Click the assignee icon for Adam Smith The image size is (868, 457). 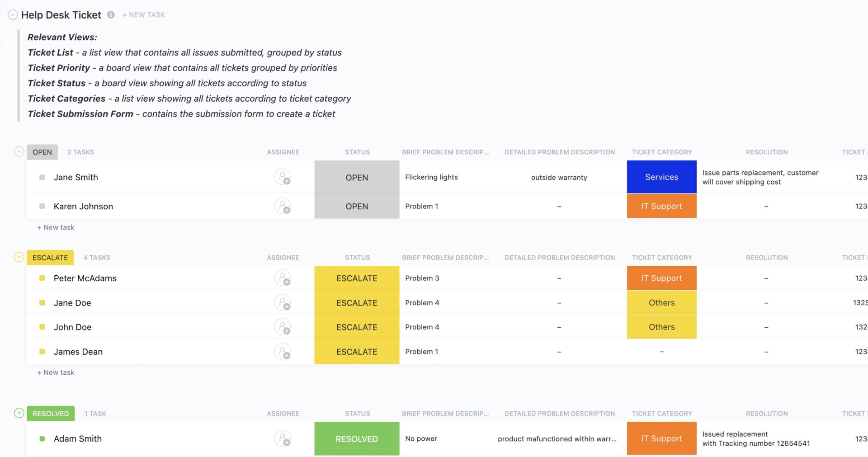tap(283, 438)
